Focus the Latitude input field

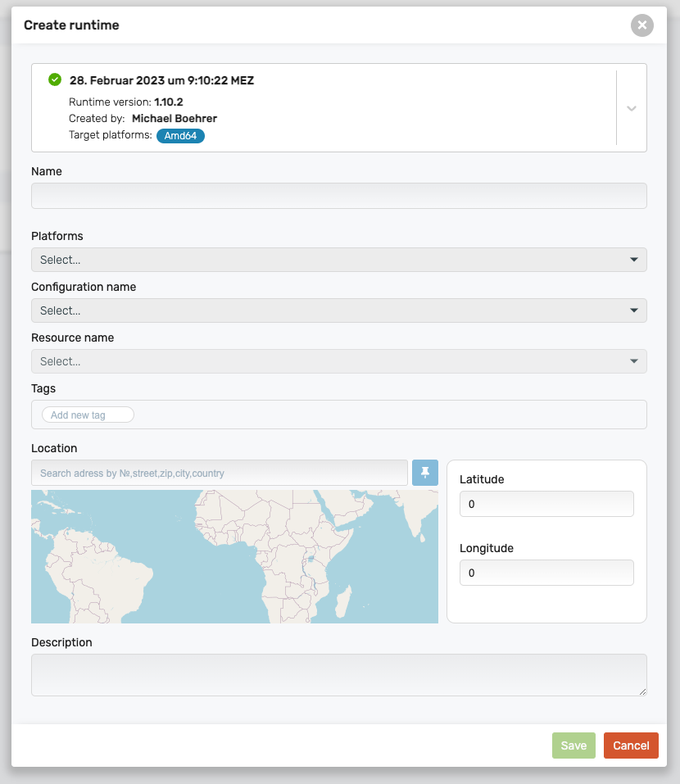[546, 504]
